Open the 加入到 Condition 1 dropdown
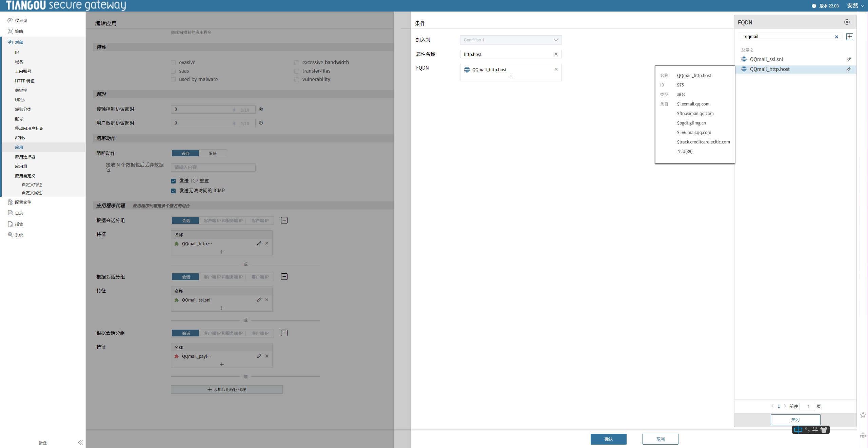This screenshot has width=868, height=448. (x=511, y=40)
